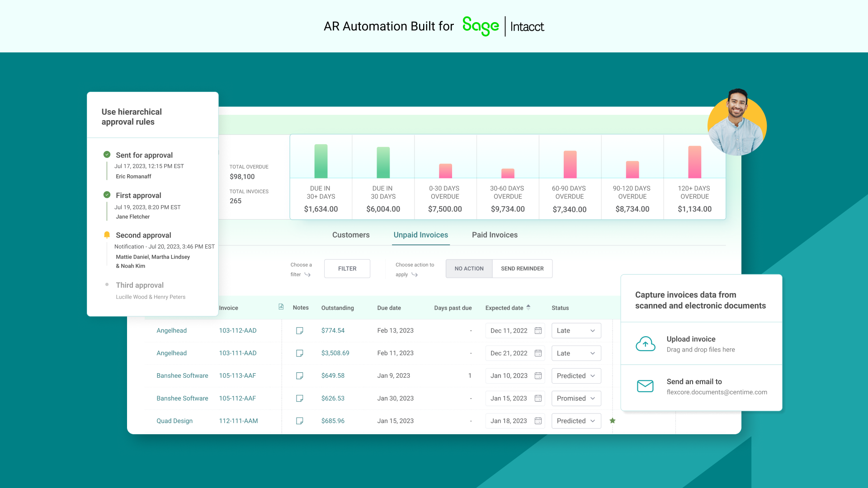Expand the Late status dropdown for 103-112-AAD

[x=576, y=331]
